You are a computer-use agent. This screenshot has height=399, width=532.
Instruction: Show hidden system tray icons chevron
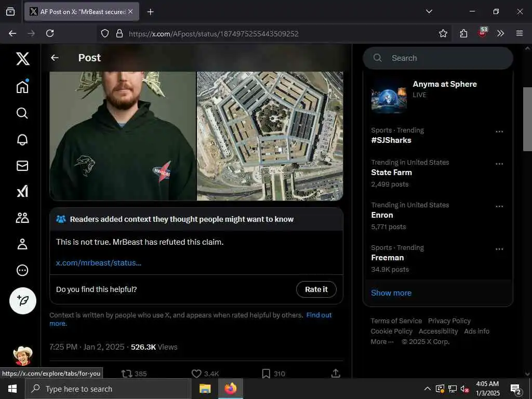pos(428,389)
